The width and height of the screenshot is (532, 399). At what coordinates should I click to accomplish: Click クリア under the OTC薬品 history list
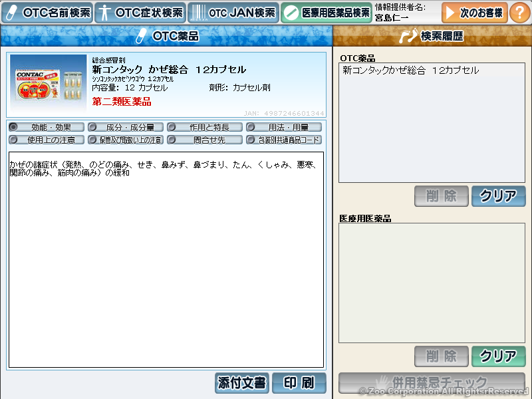click(498, 196)
